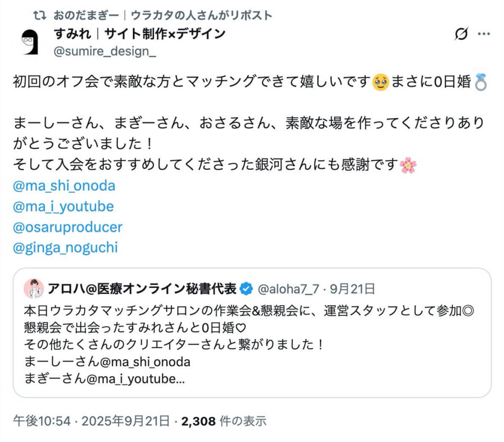504x442 pixels.
Task: Open the @ma_i_youtube mention link
Action: pyautogui.click(x=64, y=206)
